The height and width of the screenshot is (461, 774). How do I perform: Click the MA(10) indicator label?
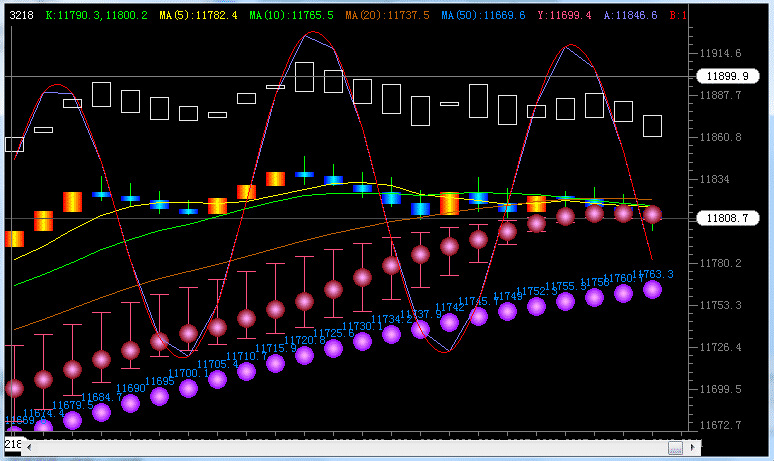coord(292,16)
